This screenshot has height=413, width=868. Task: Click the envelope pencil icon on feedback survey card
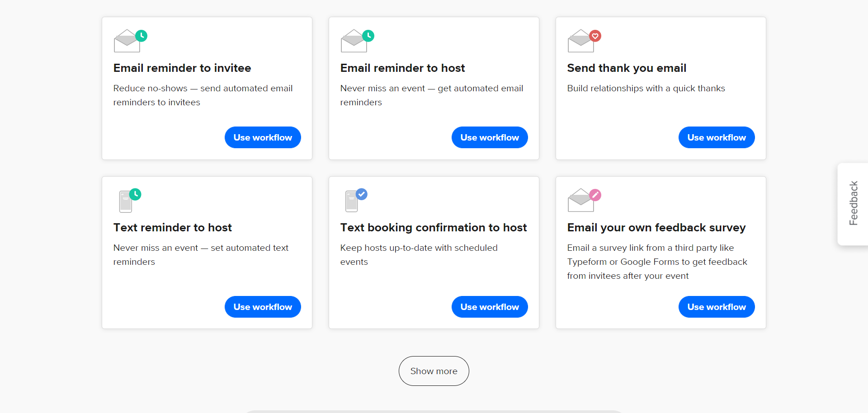tap(584, 200)
